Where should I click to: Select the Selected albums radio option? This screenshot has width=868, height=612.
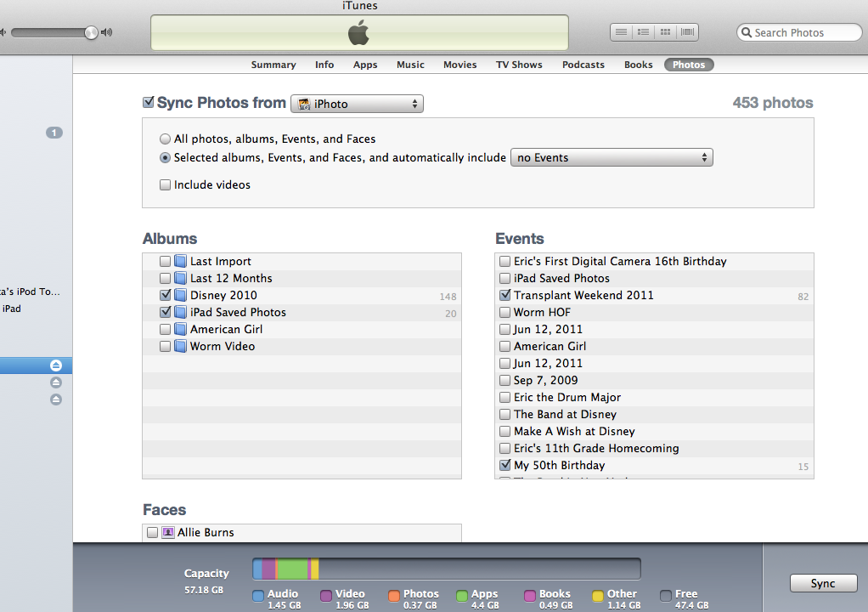tap(165, 158)
